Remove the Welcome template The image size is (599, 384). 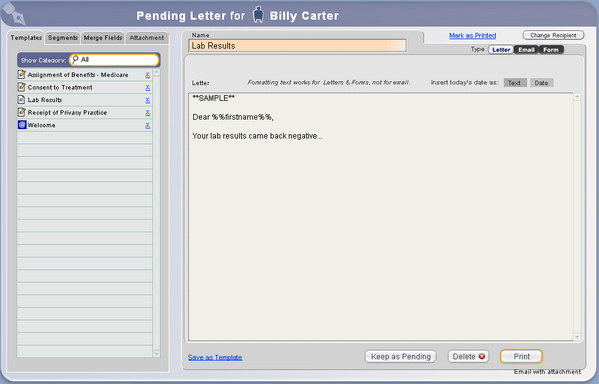pos(147,126)
